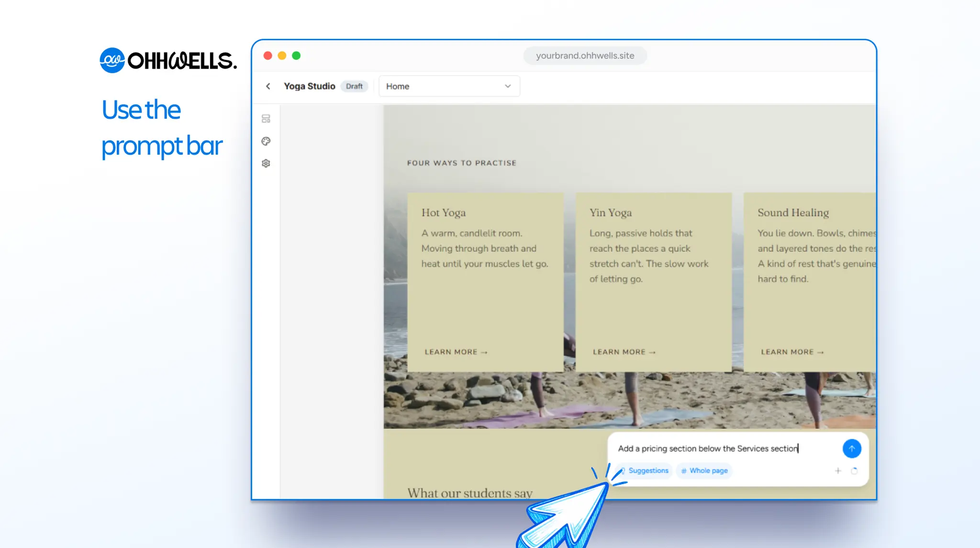Submit the prompt with blue arrow button

pos(852,448)
